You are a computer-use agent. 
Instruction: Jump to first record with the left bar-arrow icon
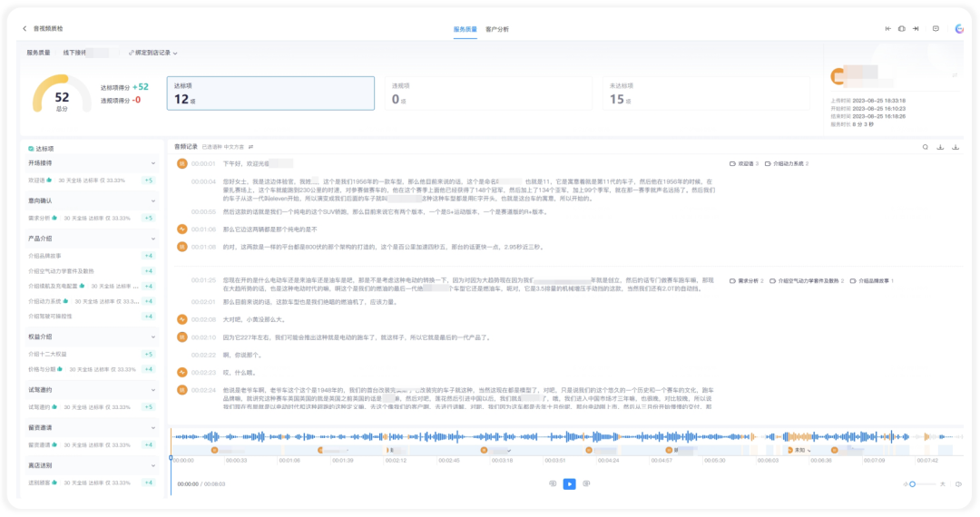(887, 29)
